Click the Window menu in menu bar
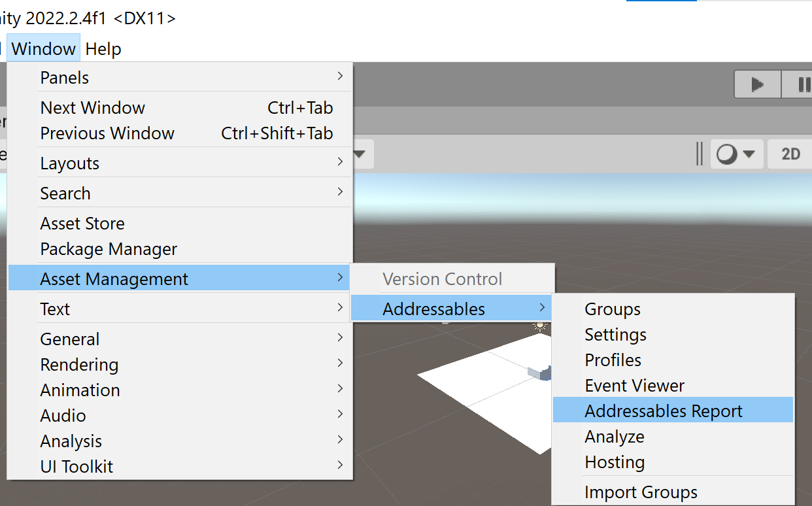Image resolution: width=812 pixels, height=506 pixels. pos(44,49)
